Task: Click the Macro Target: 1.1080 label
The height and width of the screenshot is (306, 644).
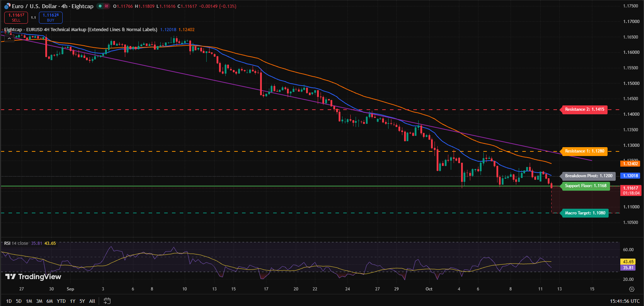Action: [585, 213]
